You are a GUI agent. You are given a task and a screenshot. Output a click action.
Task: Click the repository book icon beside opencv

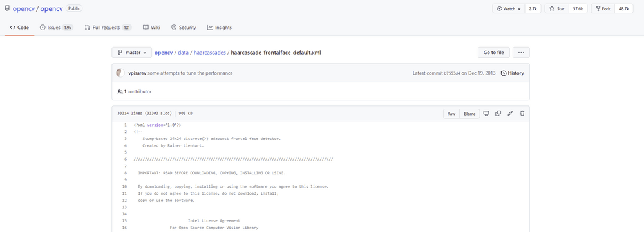7,8
